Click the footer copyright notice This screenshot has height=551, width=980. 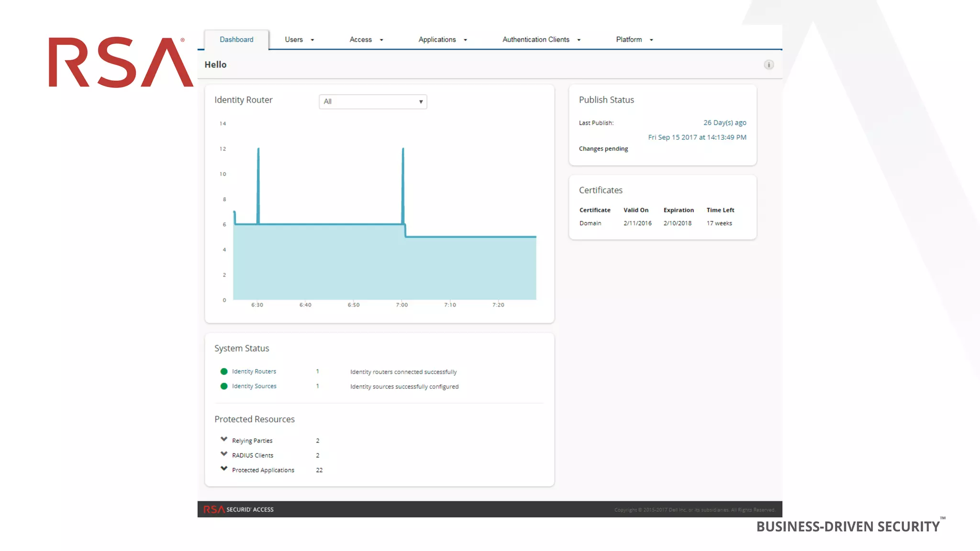[695, 510]
